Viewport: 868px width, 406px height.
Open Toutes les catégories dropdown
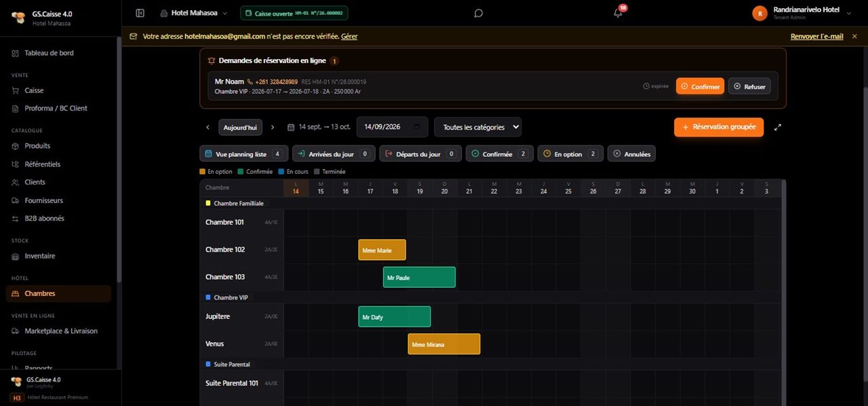click(478, 127)
